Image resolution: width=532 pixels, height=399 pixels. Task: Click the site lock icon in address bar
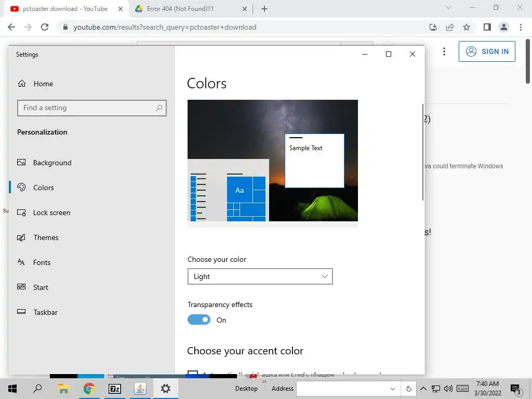[x=65, y=27]
